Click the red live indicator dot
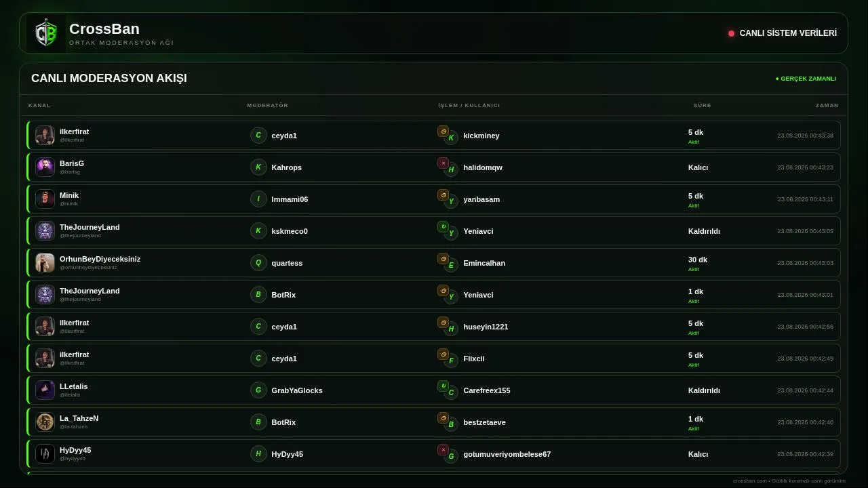The height and width of the screenshot is (488, 868). 731,33
